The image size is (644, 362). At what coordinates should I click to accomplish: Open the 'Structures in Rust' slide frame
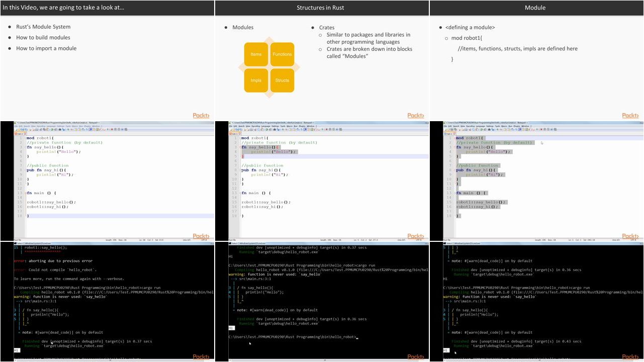pos(322,60)
